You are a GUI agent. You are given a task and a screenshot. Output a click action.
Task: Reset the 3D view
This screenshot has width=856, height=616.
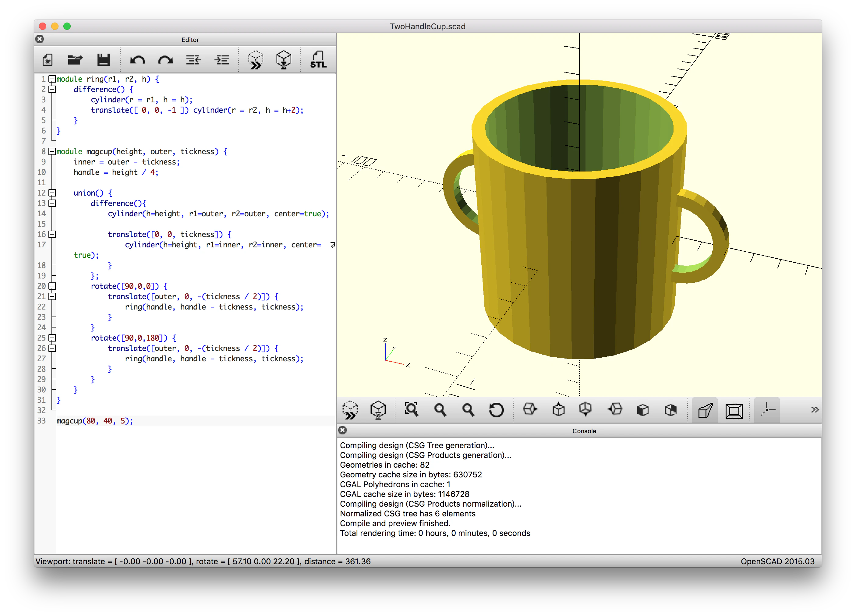pyautogui.click(x=496, y=410)
